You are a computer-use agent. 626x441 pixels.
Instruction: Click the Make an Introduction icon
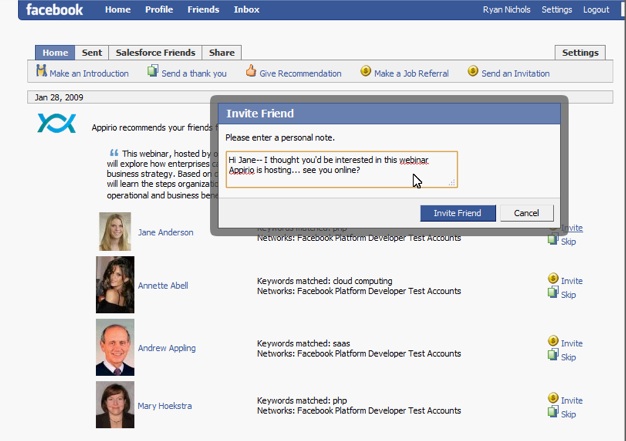(x=42, y=71)
